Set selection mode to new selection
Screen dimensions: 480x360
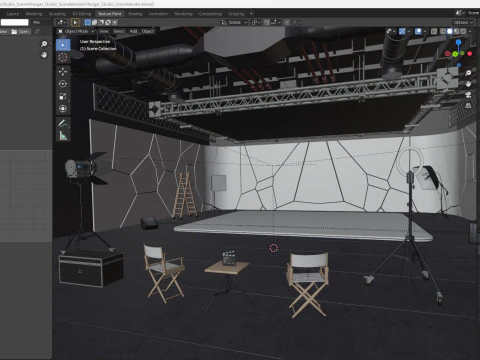point(88,22)
